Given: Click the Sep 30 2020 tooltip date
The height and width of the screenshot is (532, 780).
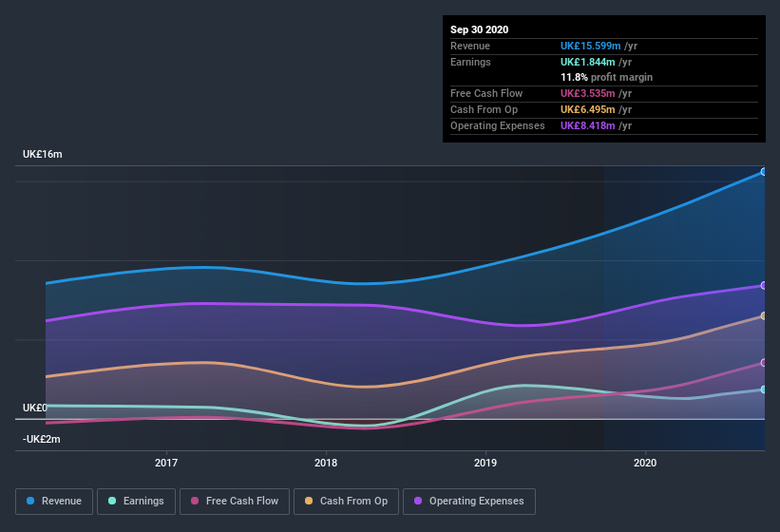Looking at the screenshot, I should (x=480, y=29).
